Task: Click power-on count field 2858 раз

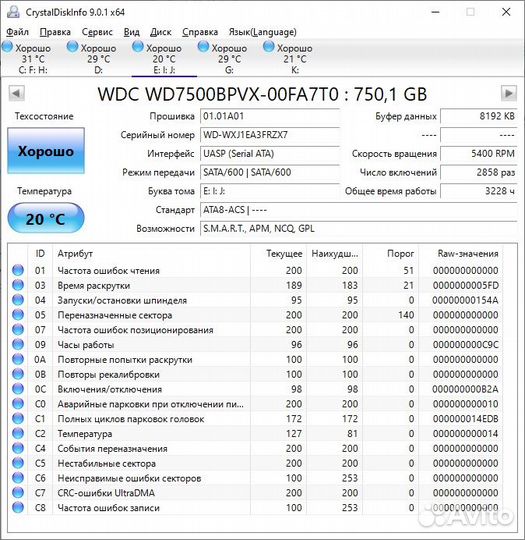Action: 478,172
